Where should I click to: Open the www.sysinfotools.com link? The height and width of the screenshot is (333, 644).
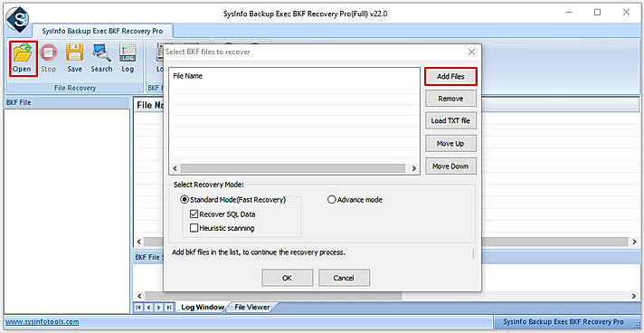point(42,321)
